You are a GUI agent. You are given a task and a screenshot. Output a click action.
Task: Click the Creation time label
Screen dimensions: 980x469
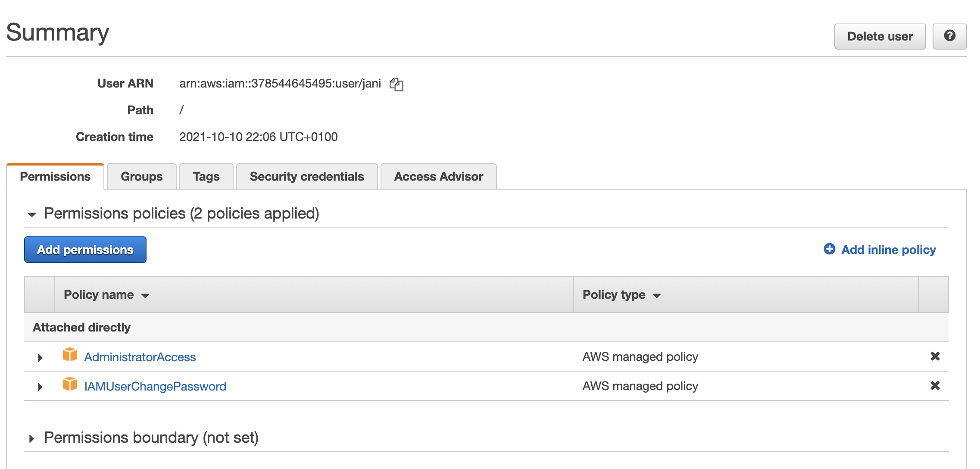point(115,137)
